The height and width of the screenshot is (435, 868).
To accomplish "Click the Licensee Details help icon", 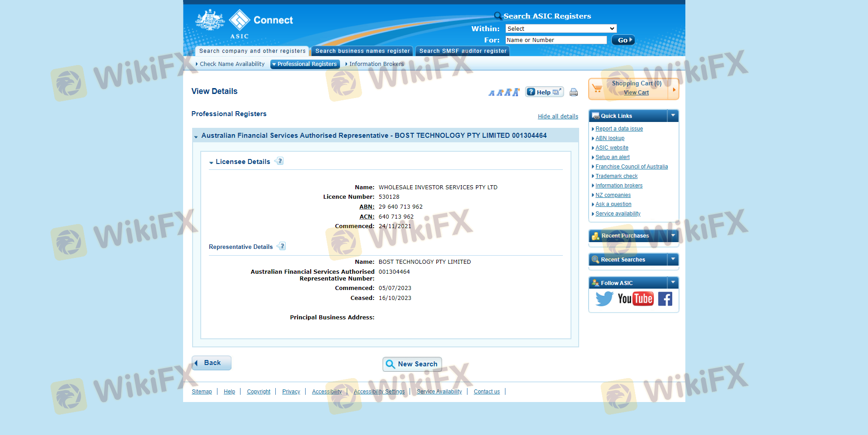I will click(280, 161).
